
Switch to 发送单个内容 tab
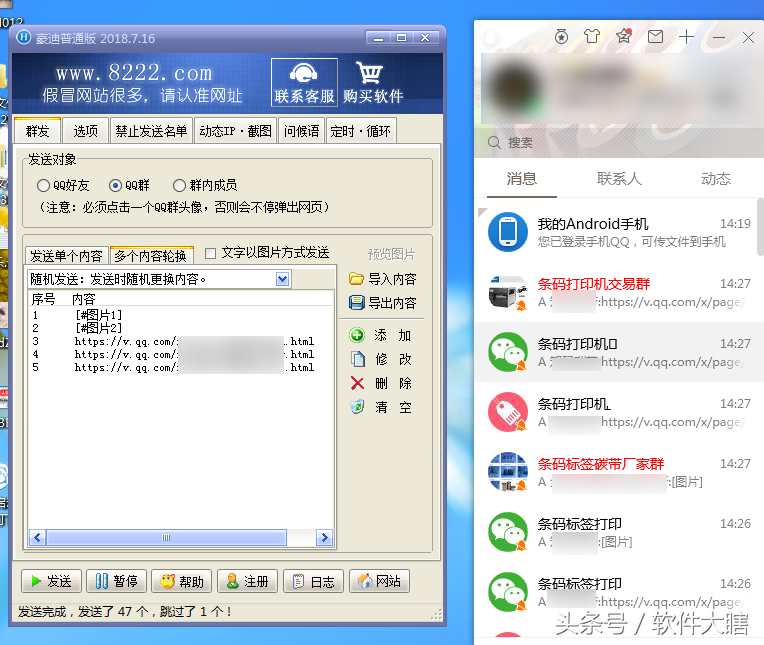tap(66, 255)
